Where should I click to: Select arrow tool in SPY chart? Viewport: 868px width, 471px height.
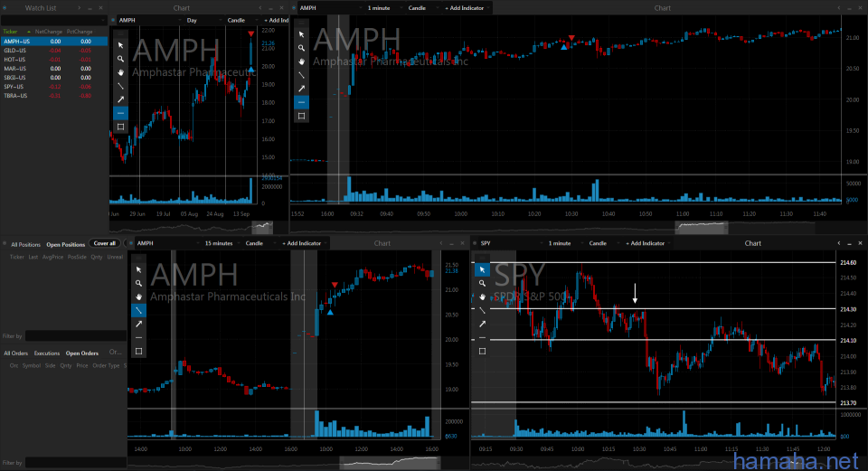(482, 324)
